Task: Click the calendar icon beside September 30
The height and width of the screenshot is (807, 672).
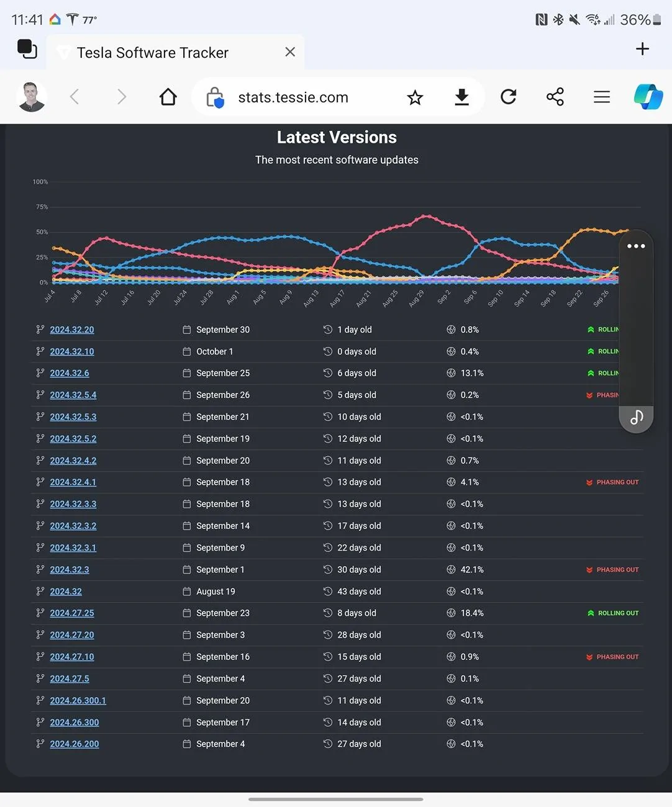Action: (x=187, y=330)
